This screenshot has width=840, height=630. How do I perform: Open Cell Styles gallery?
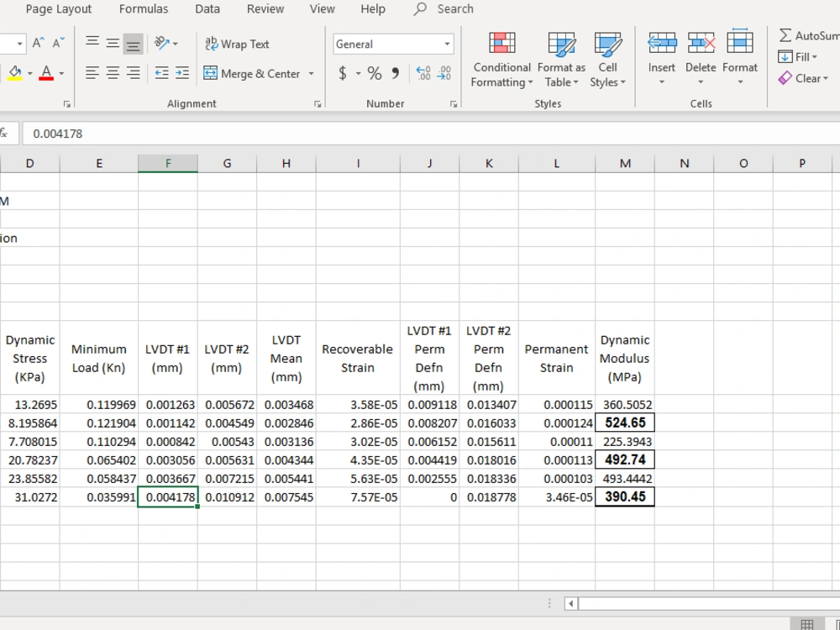coord(607,60)
